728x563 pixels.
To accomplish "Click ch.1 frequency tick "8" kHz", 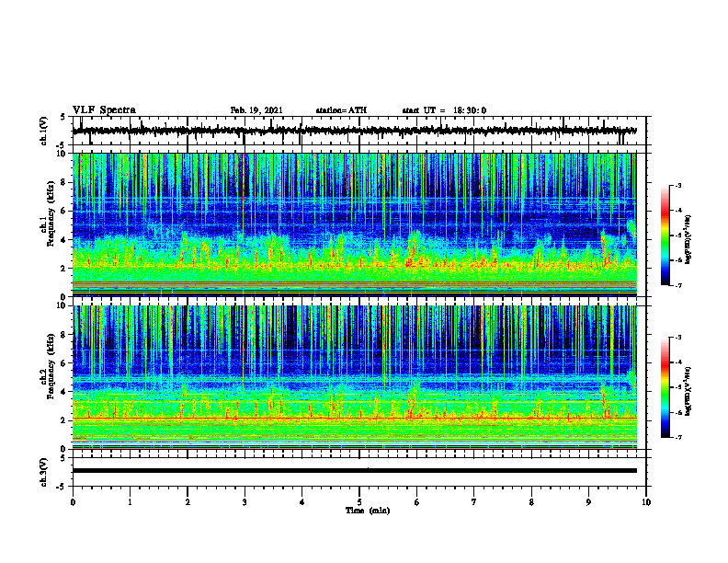I will point(64,182).
